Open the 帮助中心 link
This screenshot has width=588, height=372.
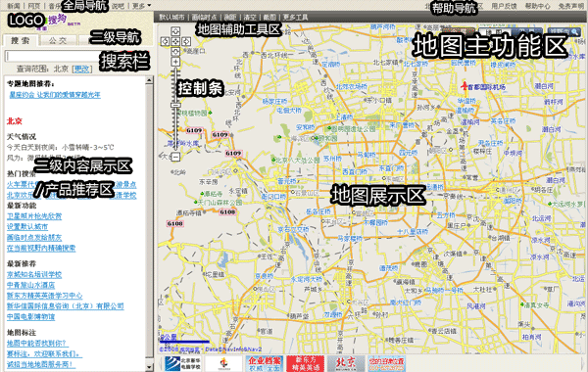[537, 6]
